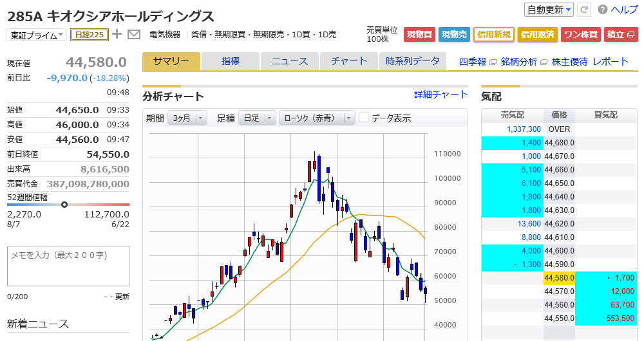Click the OVER row sell quantity 1,337,300
This screenshot has height=341, width=644.
click(x=524, y=129)
